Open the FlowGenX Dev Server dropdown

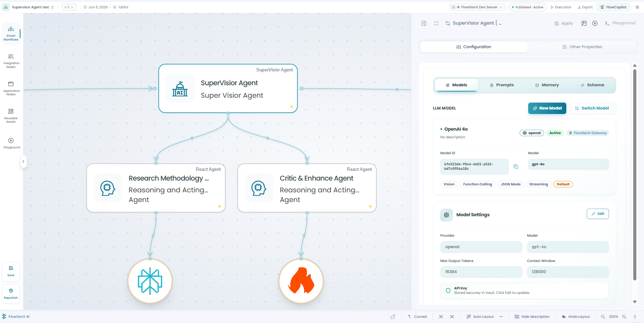(x=478, y=7)
